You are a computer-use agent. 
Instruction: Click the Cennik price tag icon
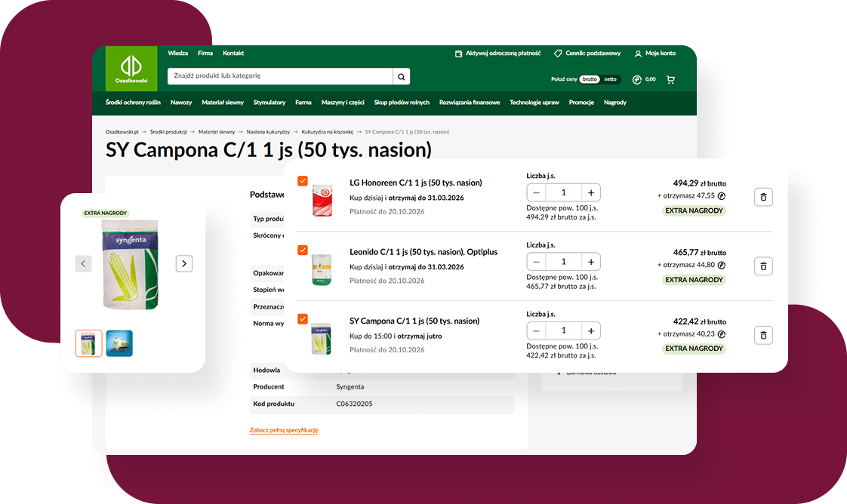pyautogui.click(x=558, y=54)
